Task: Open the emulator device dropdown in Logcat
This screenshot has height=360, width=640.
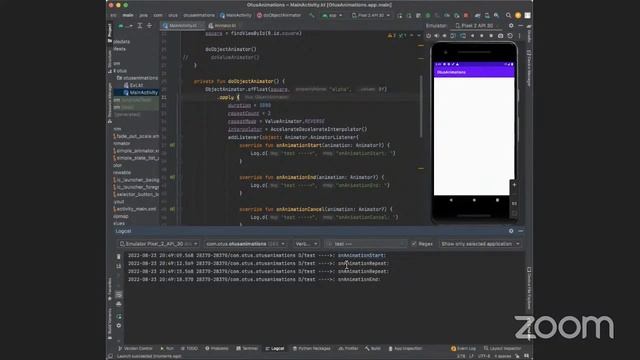Action: (x=158, y=244)
